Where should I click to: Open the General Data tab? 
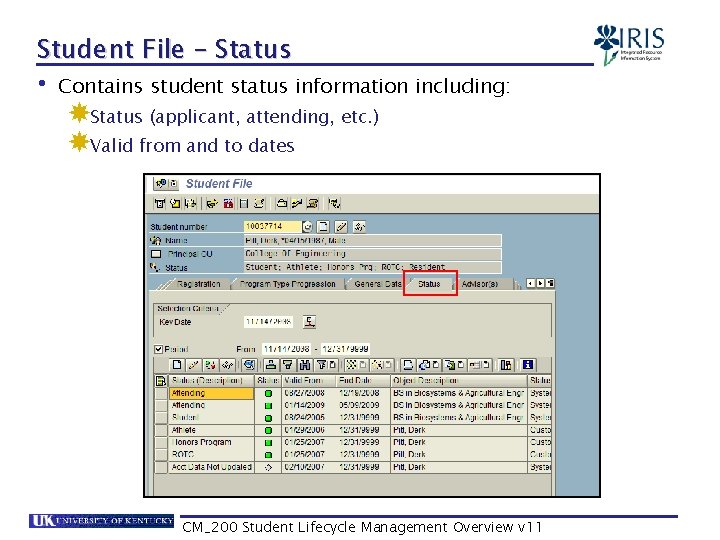[x=377, y=284]
